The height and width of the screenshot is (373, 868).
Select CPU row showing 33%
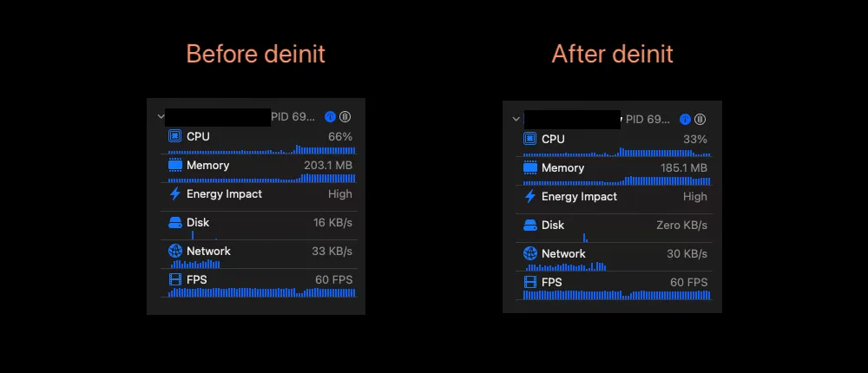click(x=616, y=139)
